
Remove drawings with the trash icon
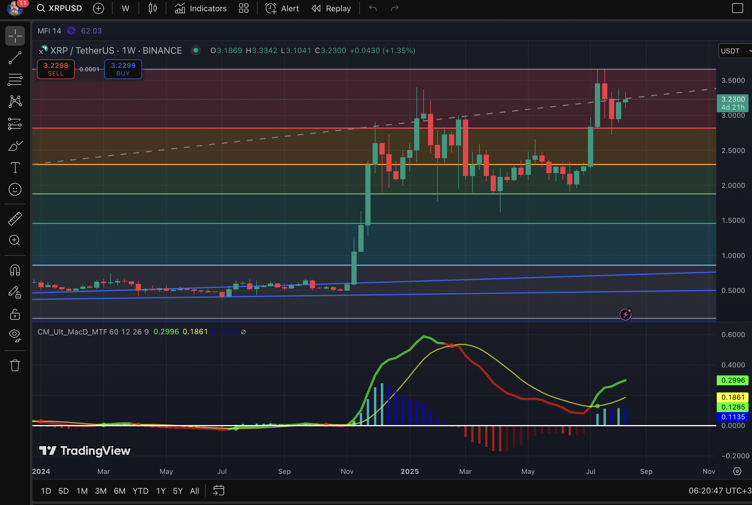(x=15, y=365)
